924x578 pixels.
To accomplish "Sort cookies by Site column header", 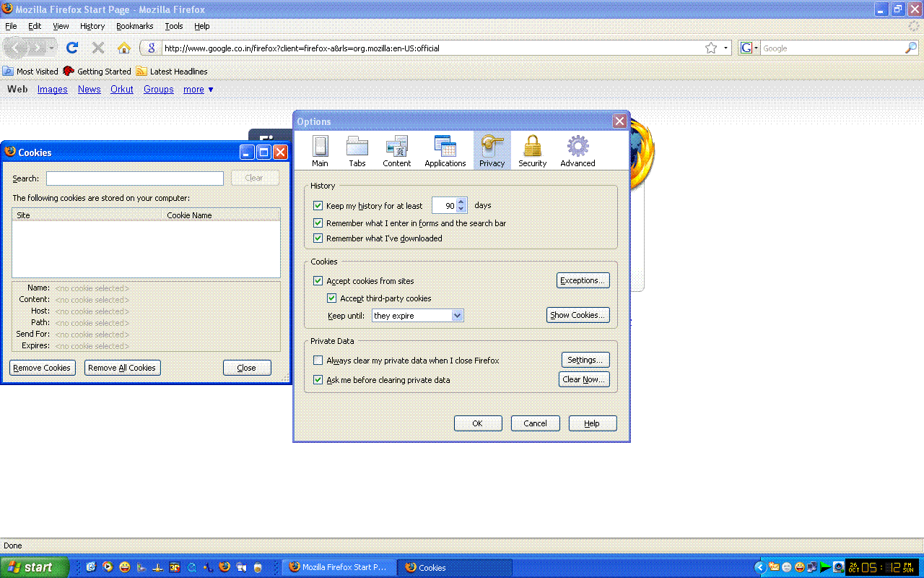I will click(x=87, y=215).
